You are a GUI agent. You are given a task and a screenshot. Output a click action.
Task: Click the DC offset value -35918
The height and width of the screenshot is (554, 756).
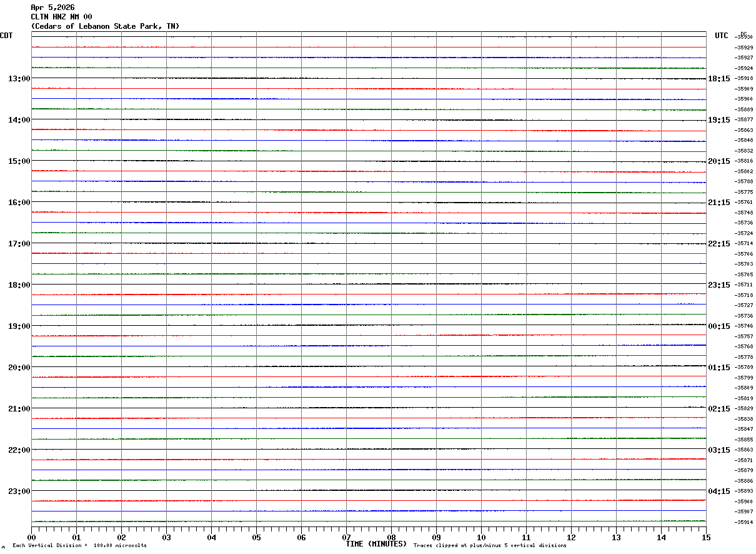pyautogui.click(x=744, y=78)
